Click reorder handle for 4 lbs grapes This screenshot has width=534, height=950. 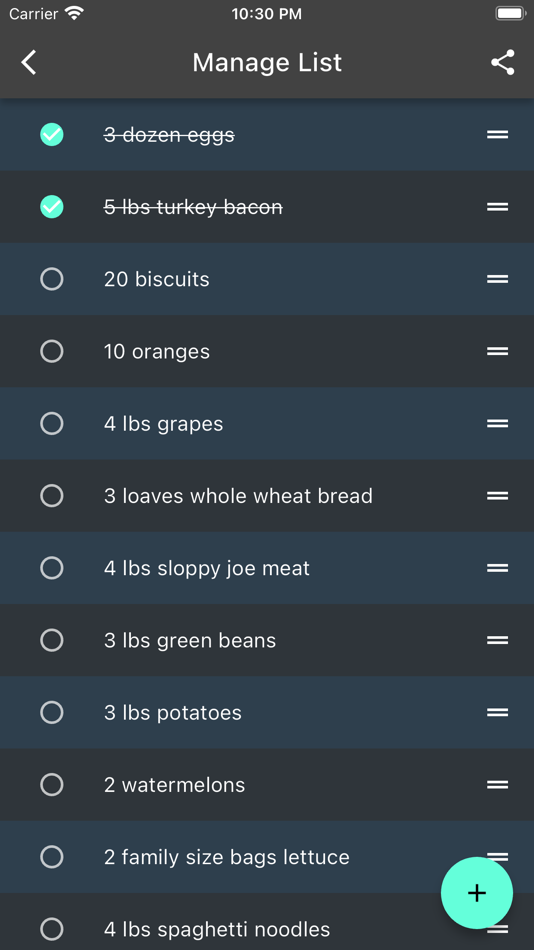[x=498, y=424]
